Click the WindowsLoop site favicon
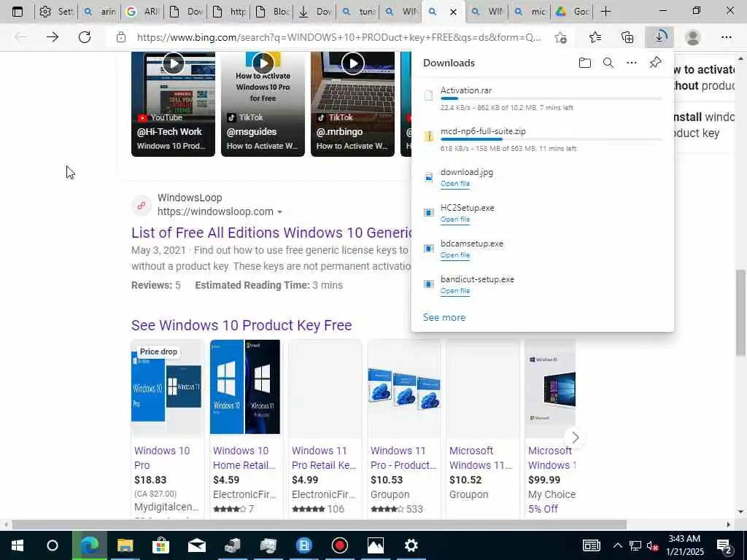Image resolution: width=747 pixels, height=560 pixels. pyautogui.click(x=142, y=206)
